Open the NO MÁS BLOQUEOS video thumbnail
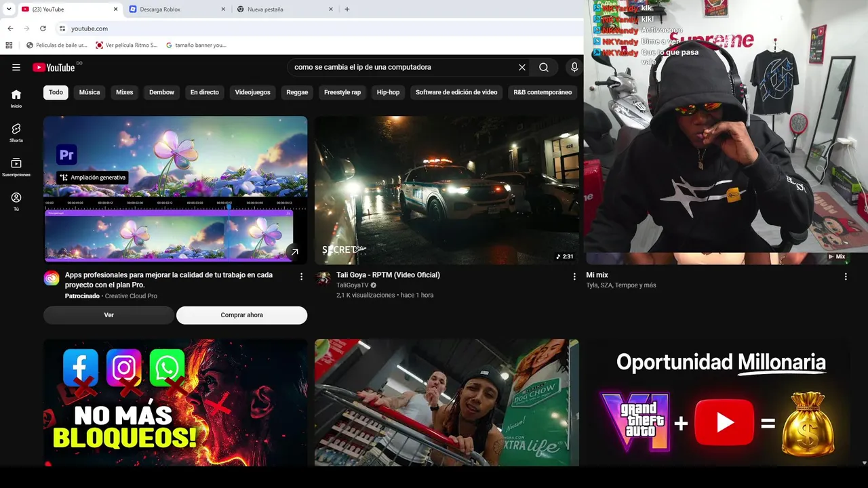The image size is (868, 488). coord(175,403)
